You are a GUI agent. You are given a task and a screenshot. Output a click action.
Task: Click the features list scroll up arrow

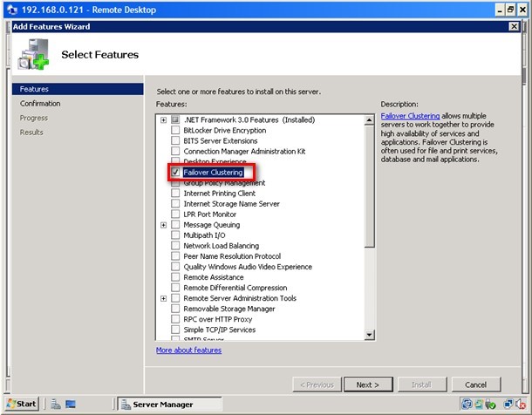(x=369, y=120)
